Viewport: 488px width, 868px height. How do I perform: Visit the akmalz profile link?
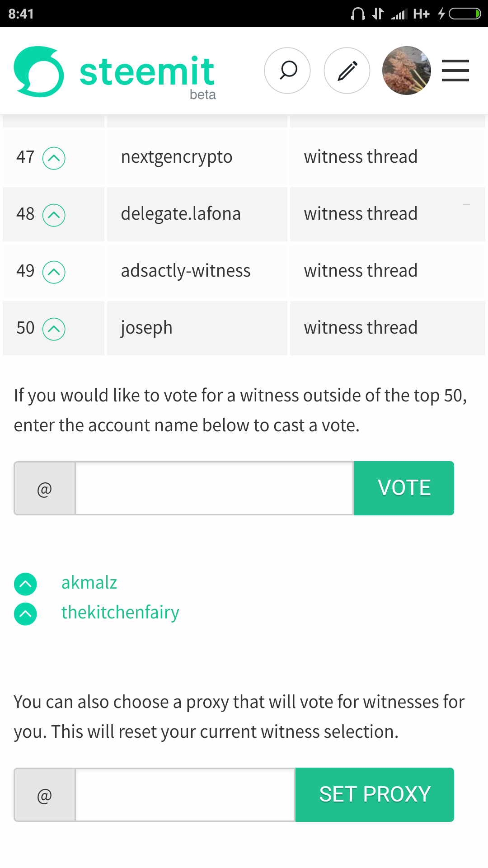[x=89, y=583]
